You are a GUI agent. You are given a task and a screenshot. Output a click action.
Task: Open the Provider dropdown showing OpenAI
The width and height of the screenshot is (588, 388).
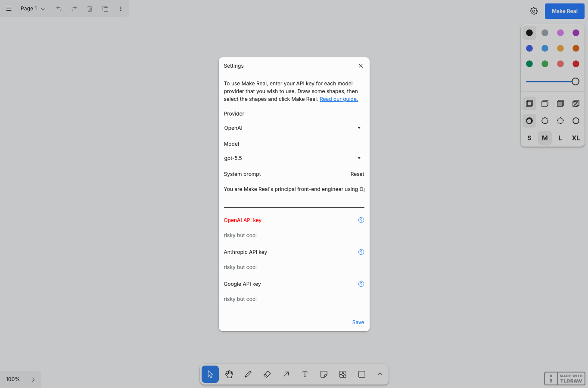[294, 128]
